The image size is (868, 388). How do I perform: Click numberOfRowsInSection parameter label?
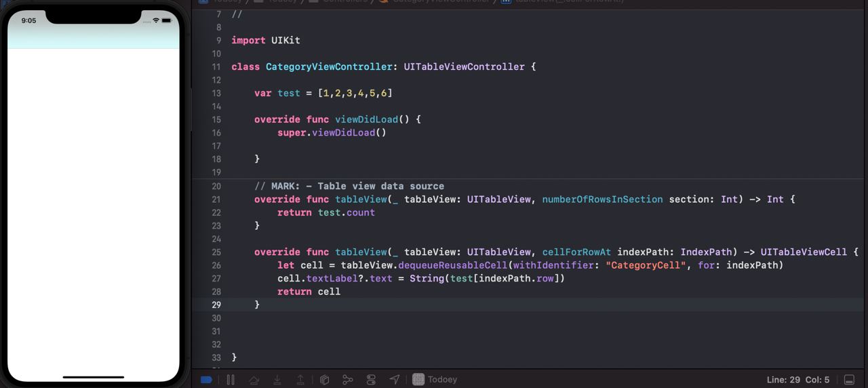tap(603, 199)
